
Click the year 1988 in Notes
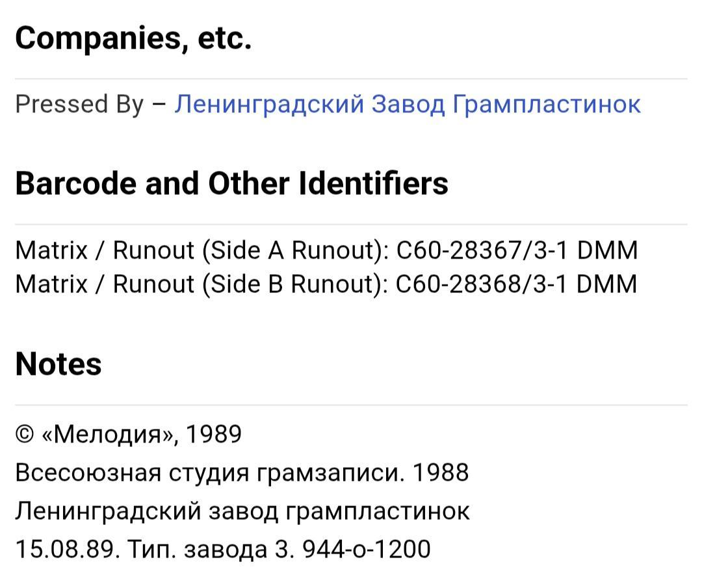tap(441, 472)
